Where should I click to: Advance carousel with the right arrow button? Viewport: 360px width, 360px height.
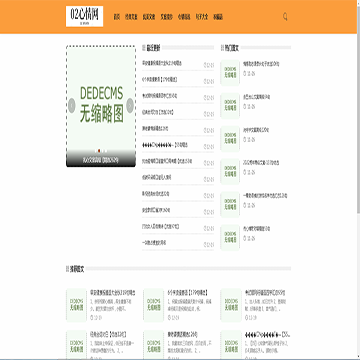point(130,105)
